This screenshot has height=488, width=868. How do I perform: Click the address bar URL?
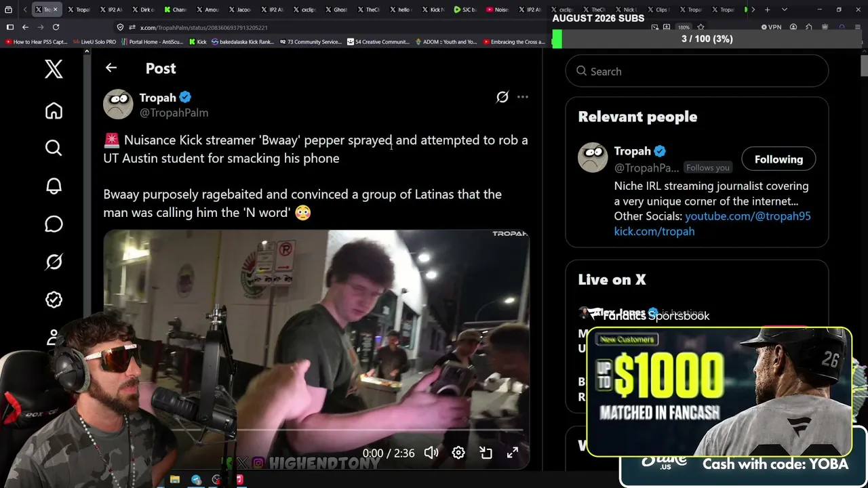[x=203, y=27]
